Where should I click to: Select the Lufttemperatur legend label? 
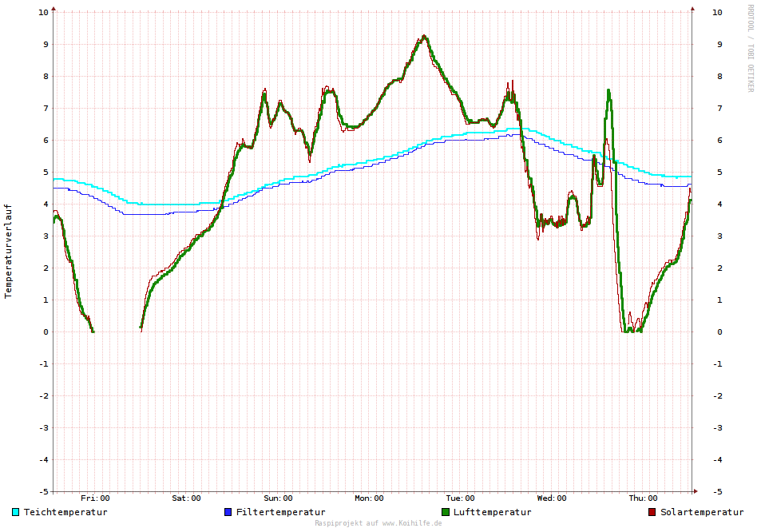[x=492, y=512]
